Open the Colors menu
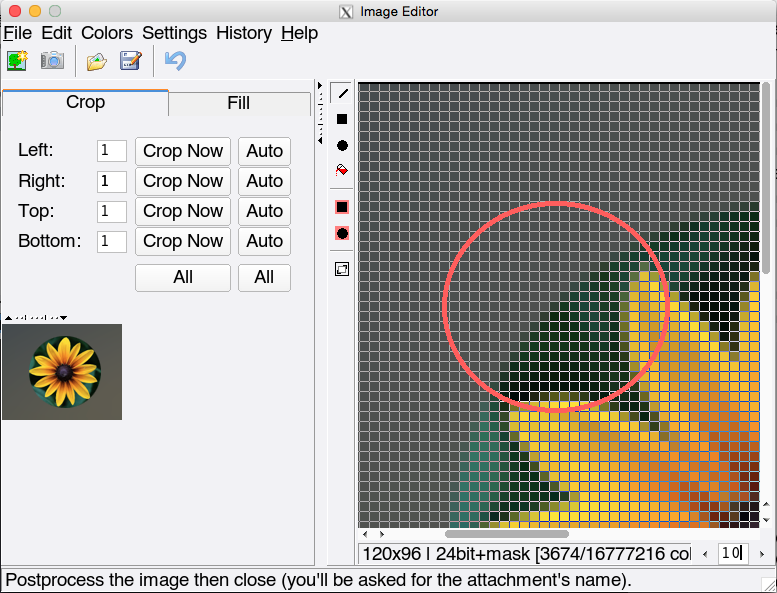This screenshot has height=593, width=777. tap(107, 33)
